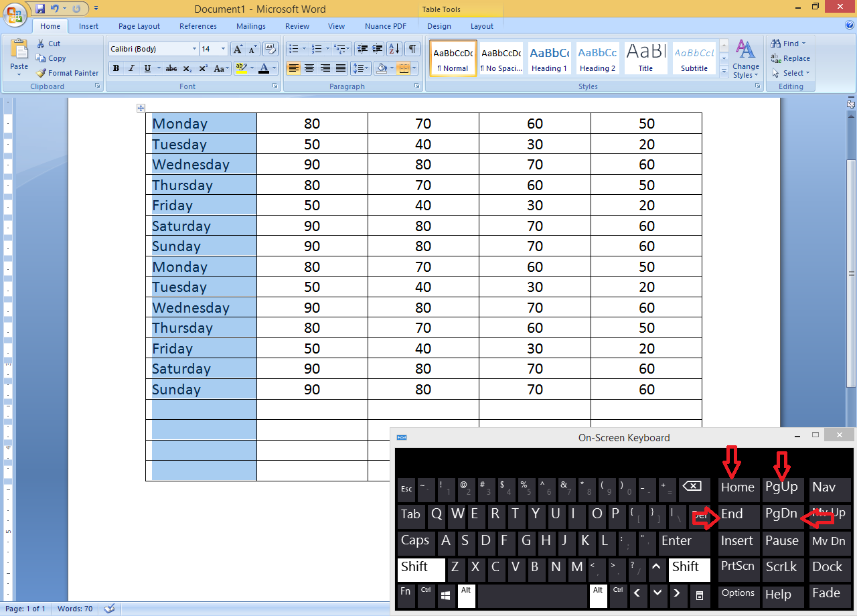Toggle bold formatting
857x616 pixels.
pyautogui.click(x=116, y=68)
